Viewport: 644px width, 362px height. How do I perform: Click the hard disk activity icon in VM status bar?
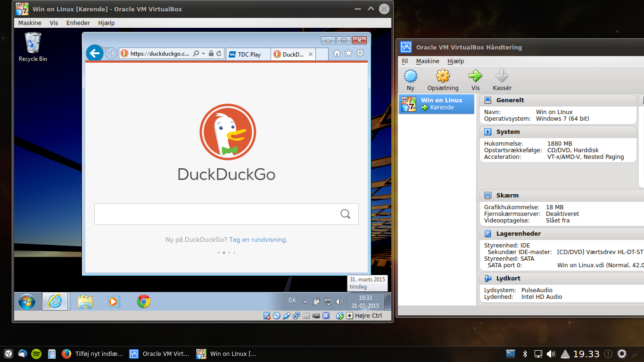(x=267, y=316)
